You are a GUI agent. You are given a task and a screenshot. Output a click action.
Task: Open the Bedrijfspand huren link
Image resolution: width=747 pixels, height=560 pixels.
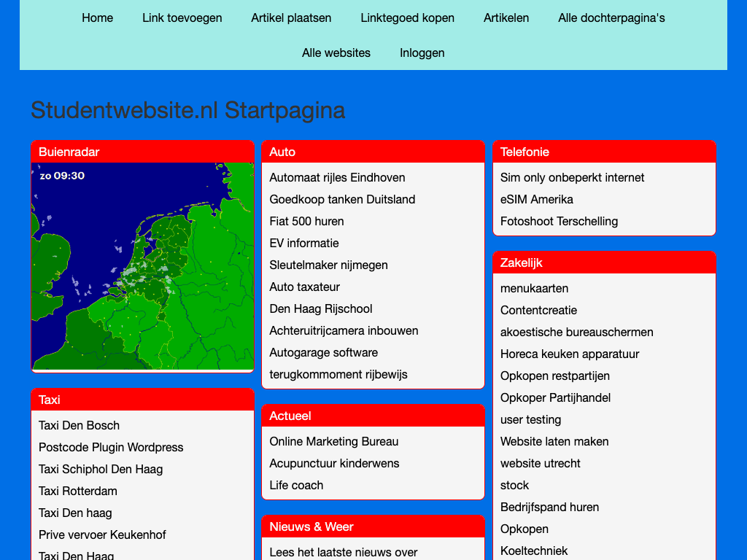pyautogui.click(x=549, y=507)
